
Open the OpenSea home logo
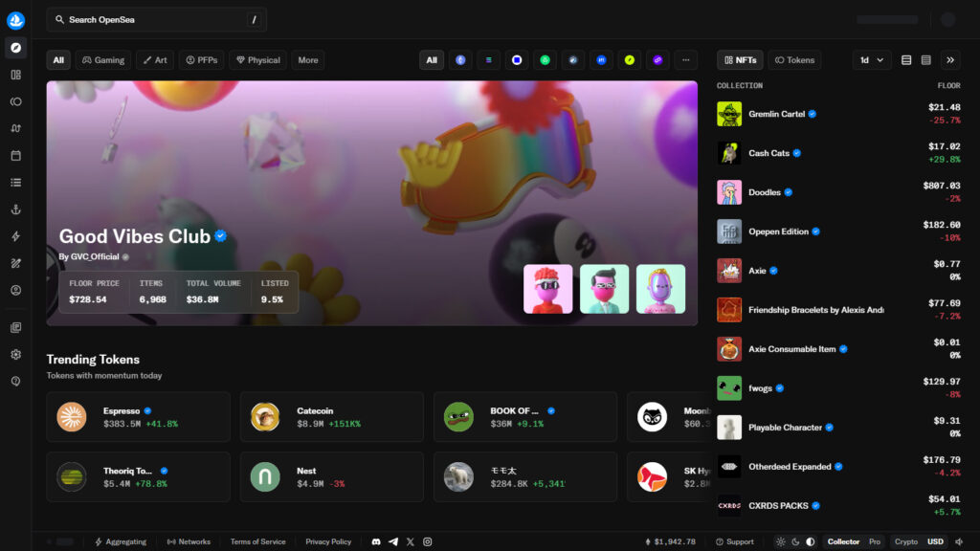[15, 20]
